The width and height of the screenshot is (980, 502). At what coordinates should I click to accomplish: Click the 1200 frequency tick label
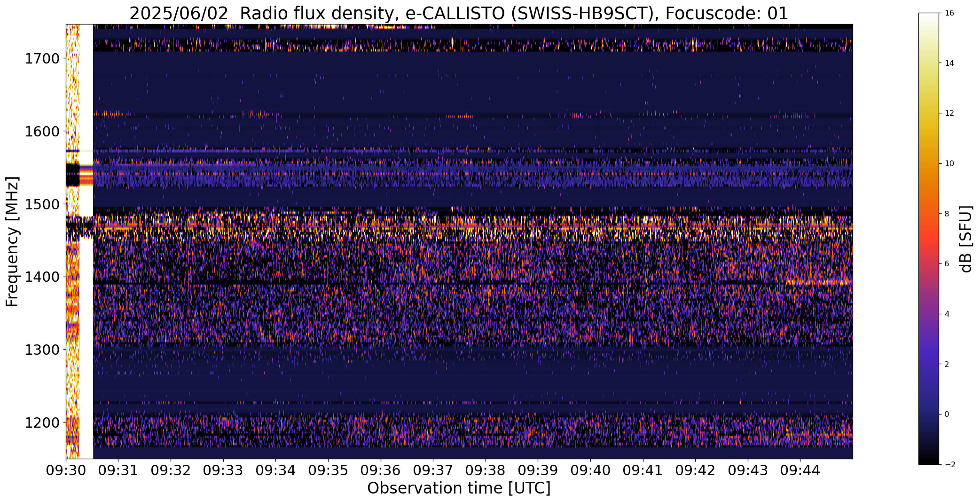42,422
